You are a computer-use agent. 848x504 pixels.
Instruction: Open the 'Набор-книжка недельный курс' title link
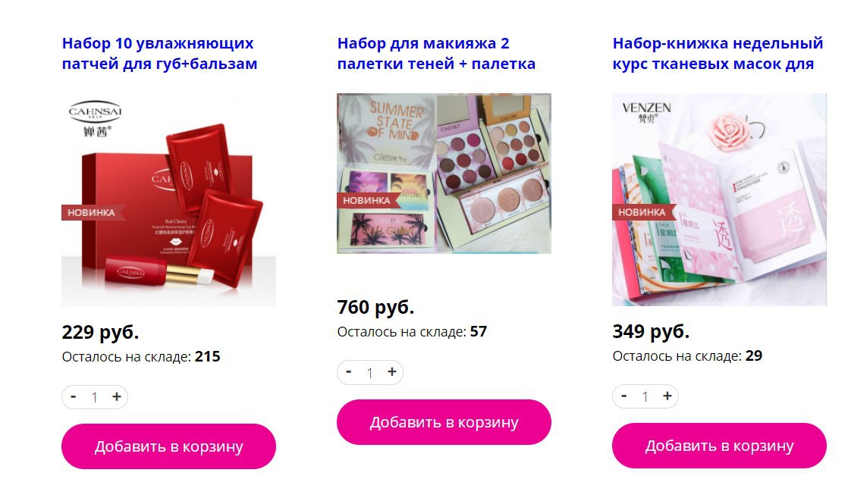(718, 54)
